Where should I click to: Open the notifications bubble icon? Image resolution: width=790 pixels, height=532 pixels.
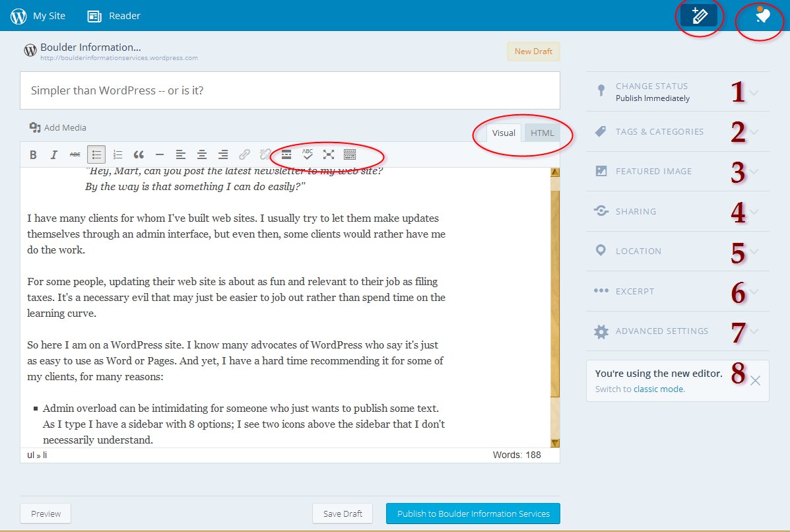pyautogui.click(x=763, y=16)
